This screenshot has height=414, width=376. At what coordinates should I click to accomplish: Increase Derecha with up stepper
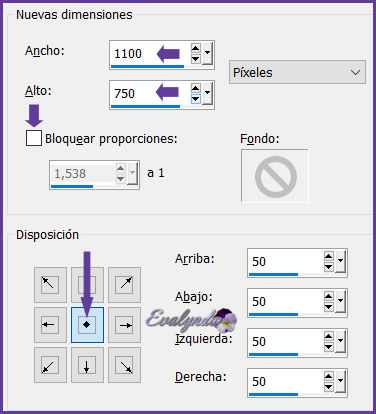point(329,376)
